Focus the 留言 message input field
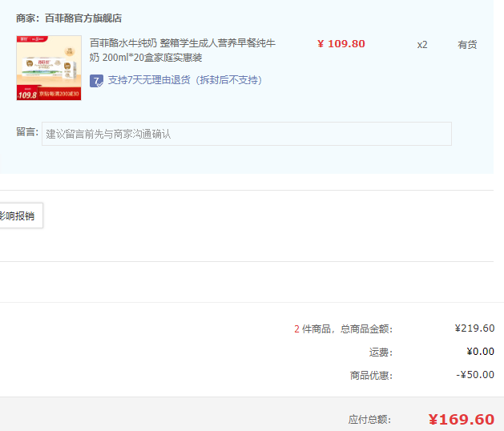This screenshot has height=431, width=504. (247, 134)
